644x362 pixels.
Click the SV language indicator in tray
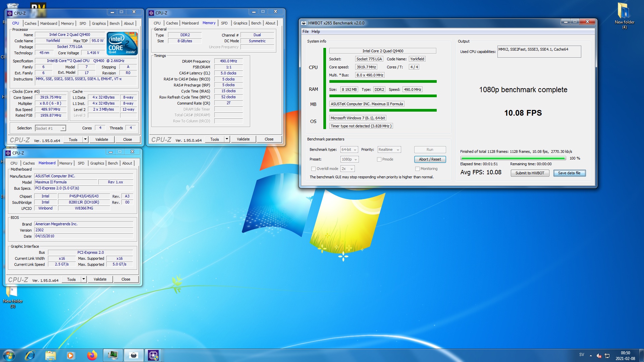[582, 355]
